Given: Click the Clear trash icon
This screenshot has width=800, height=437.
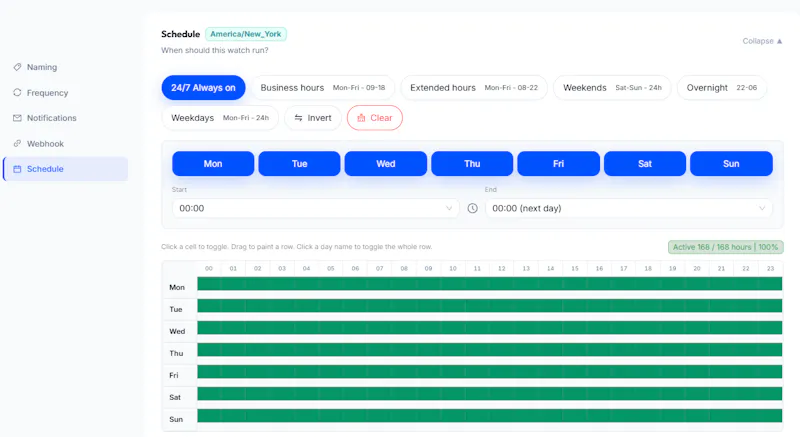Looking at the screenshot, I should pos(361,118).
